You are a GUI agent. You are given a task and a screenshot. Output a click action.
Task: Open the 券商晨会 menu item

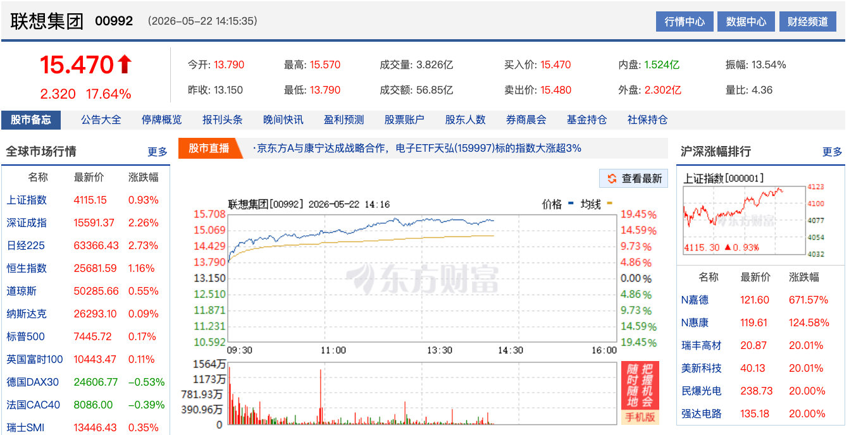pyautogui.click(x=526, y=119)
